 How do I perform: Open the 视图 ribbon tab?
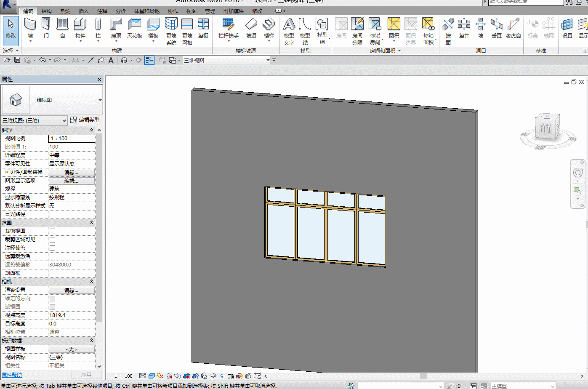point(192,11)
